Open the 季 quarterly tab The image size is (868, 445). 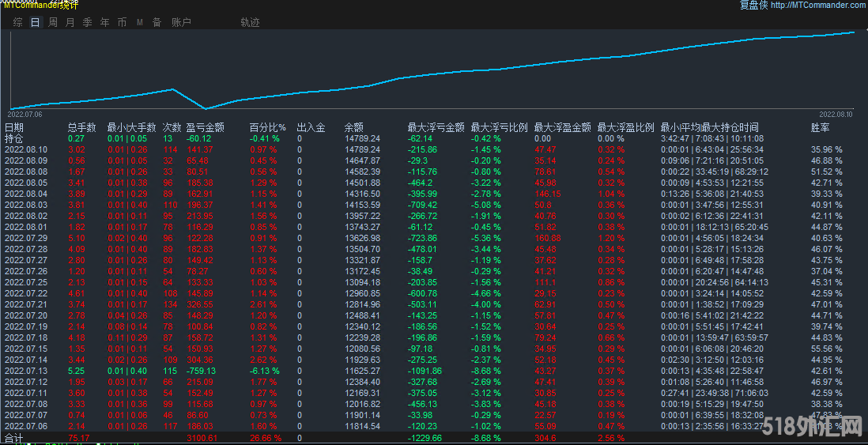coord(87,23)
